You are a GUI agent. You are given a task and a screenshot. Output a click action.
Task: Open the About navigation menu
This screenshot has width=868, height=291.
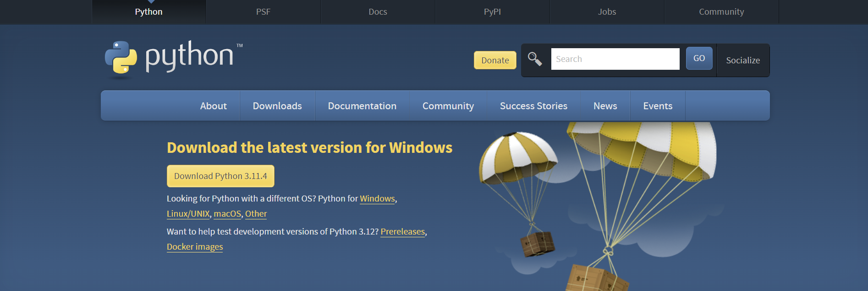pos(214,106)
